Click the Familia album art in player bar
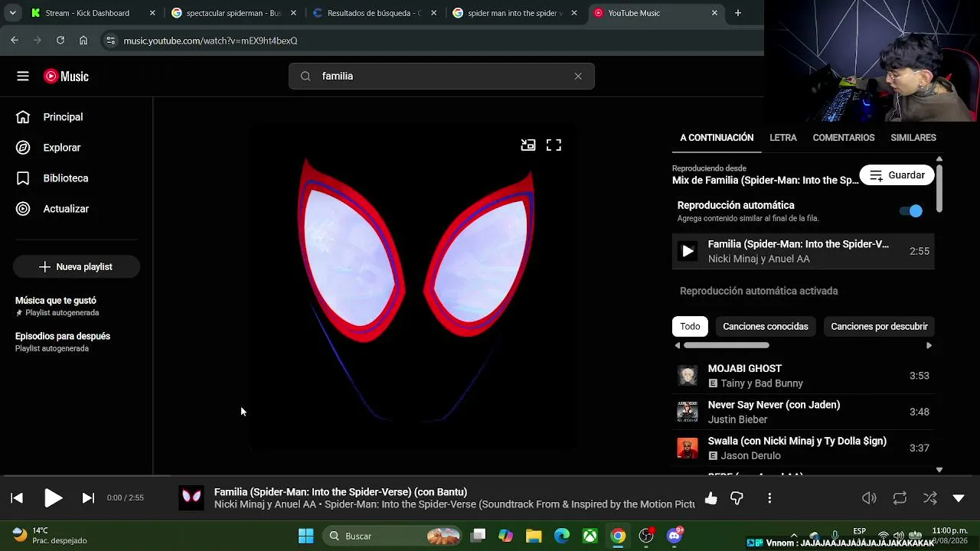Screen dimensions: 980x551 pyautogui.click(x=191, y=498)
